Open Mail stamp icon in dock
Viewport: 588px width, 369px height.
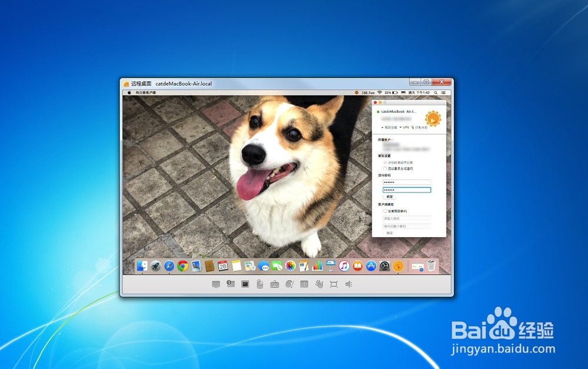(196, 266)
